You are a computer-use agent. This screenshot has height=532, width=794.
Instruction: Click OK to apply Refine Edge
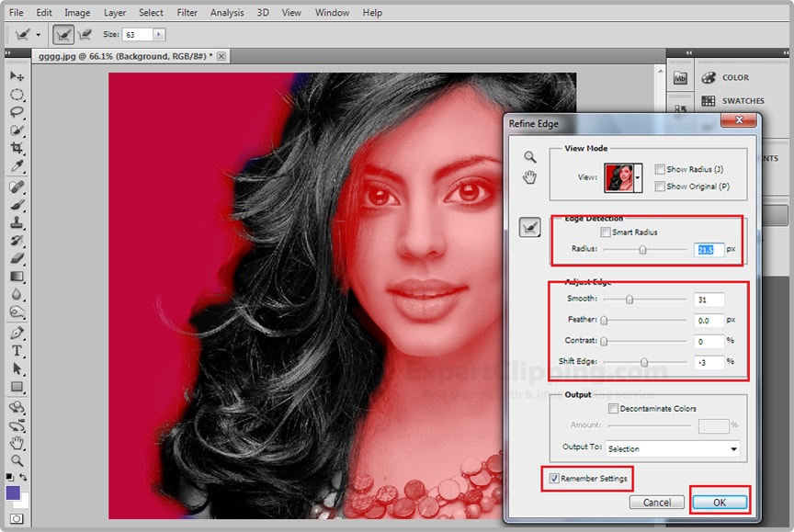(720, 502)
